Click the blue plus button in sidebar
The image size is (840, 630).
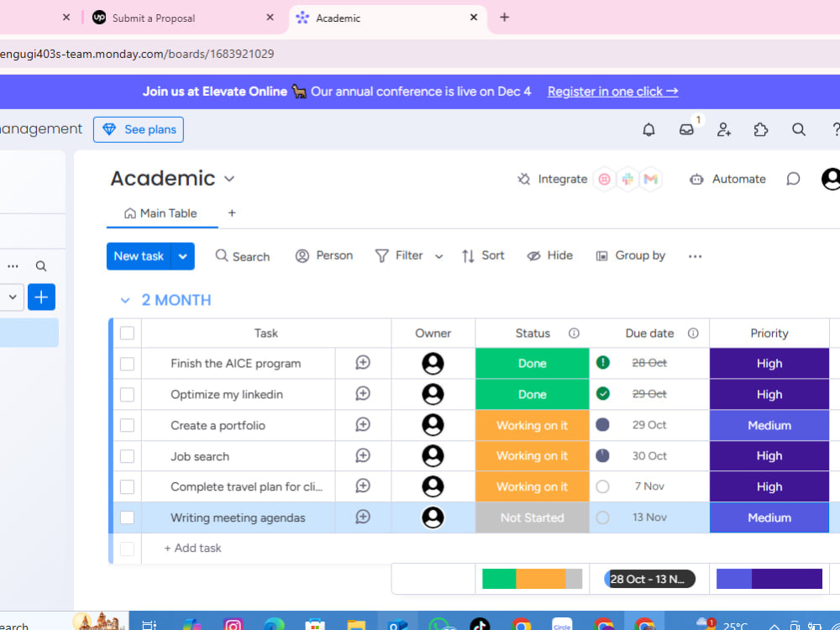[41, 297]
